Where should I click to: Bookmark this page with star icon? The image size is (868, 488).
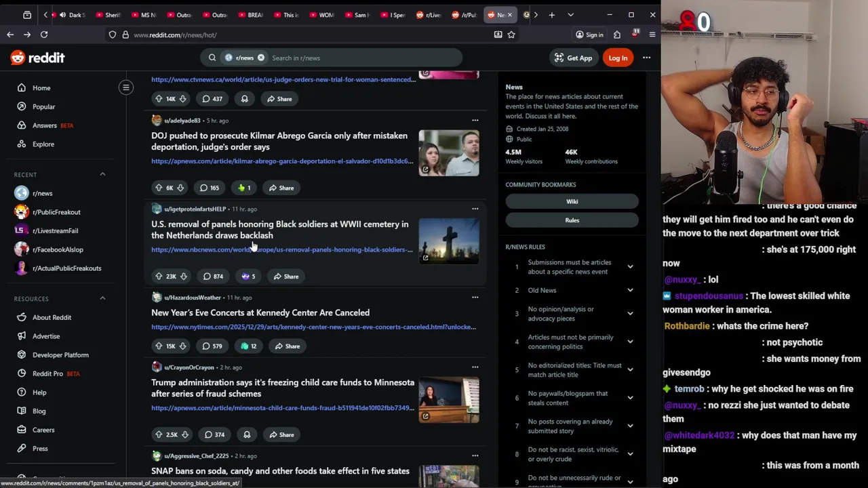[511, 35]
